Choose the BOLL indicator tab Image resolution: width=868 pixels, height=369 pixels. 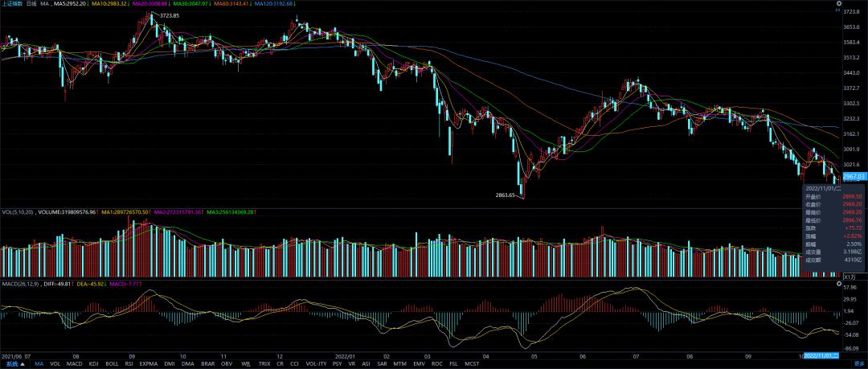click(112, 364)
